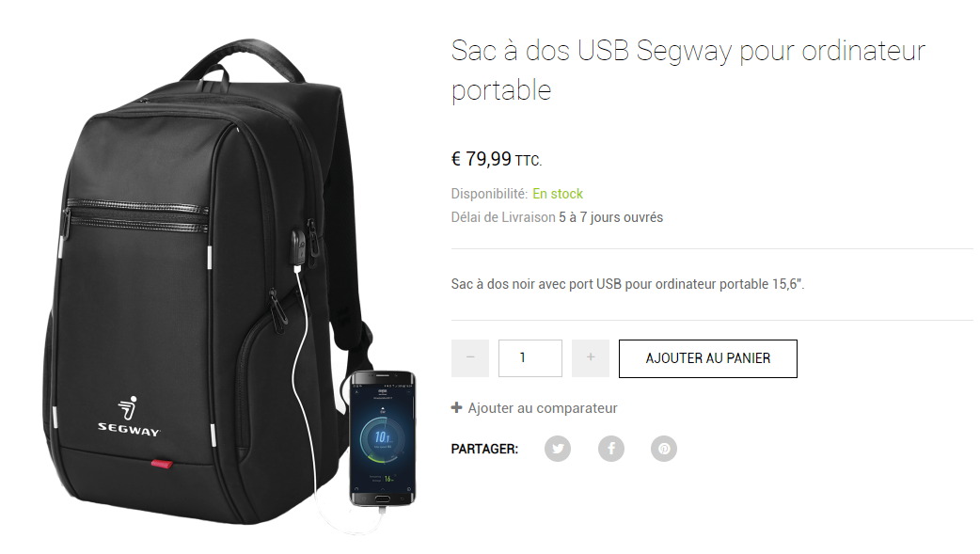The height and width of the screenshot is (554, 980).
Task: Click the PARTAGER label
Action: (484, 449)
